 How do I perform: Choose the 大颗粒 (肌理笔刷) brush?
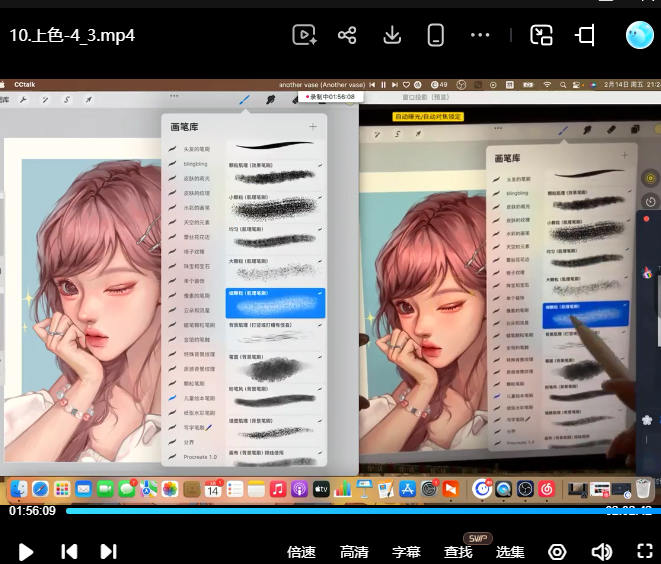pyautogui.click(x=275, y=271)
